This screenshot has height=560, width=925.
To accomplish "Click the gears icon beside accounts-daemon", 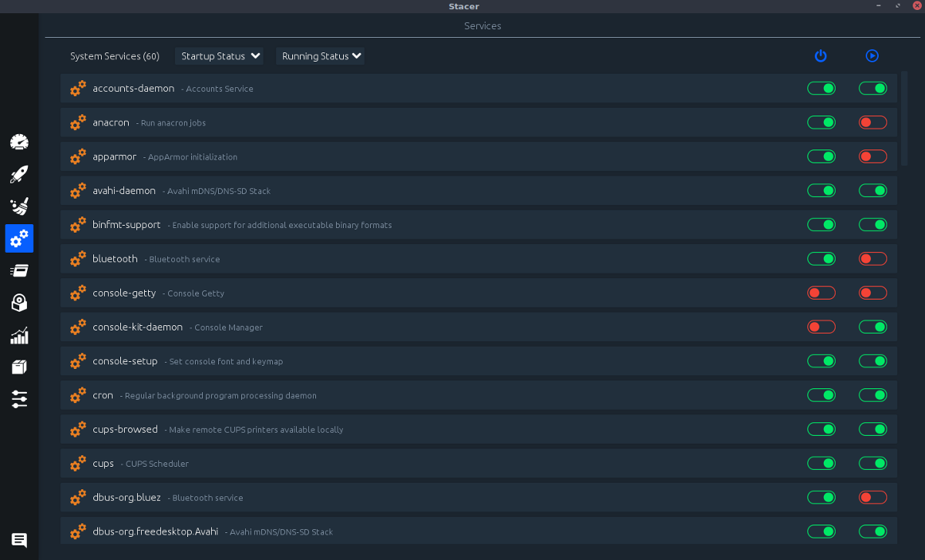I will [x=78, y=89].
